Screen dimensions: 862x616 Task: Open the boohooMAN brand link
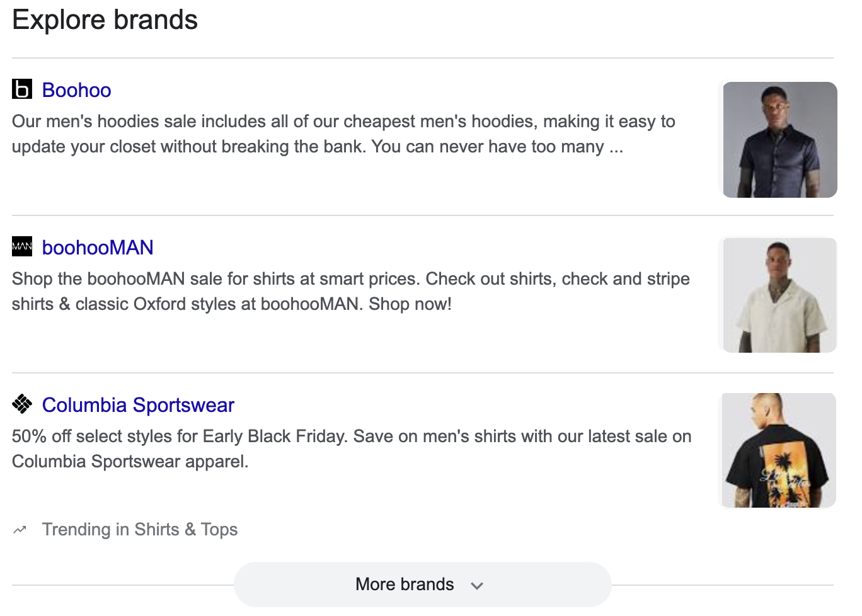coord(98,248)
